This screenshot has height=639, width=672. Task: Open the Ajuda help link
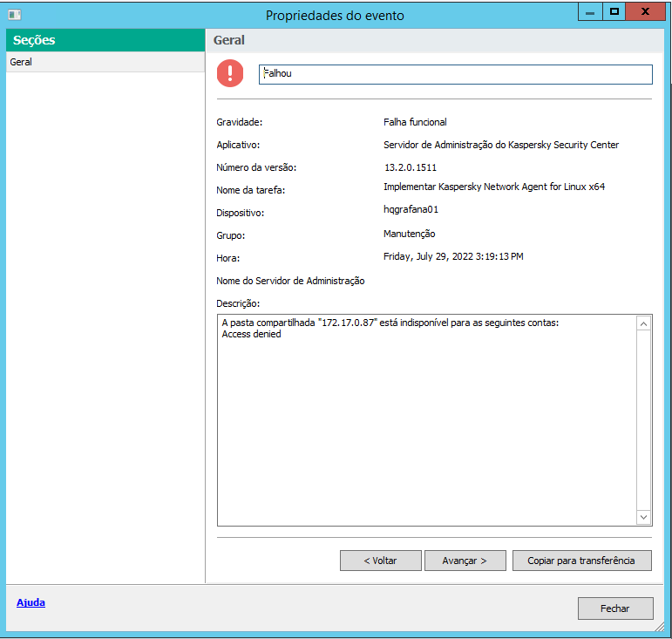[x=31, y=602]
